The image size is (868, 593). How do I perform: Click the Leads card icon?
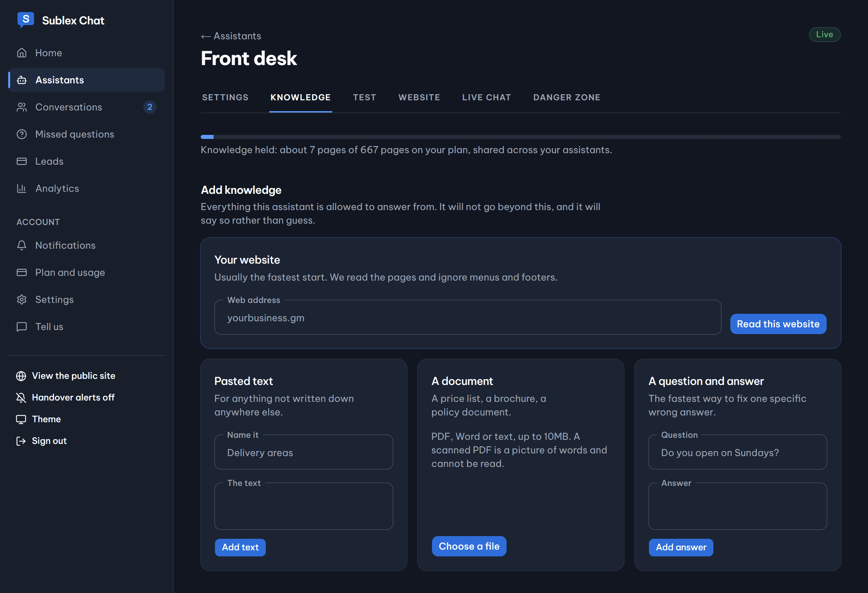click(22, 161)
